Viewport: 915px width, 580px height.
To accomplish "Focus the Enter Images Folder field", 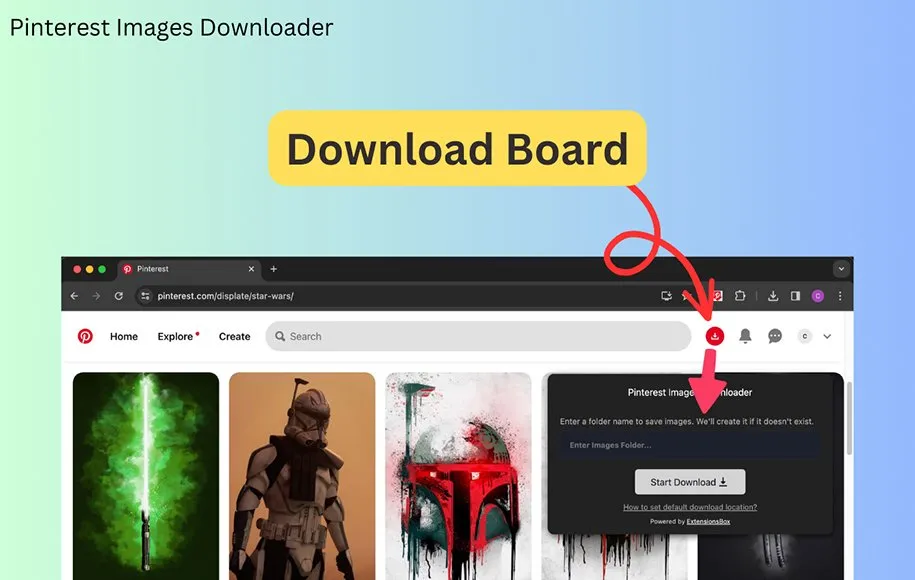I will click(x=689, y=445).
